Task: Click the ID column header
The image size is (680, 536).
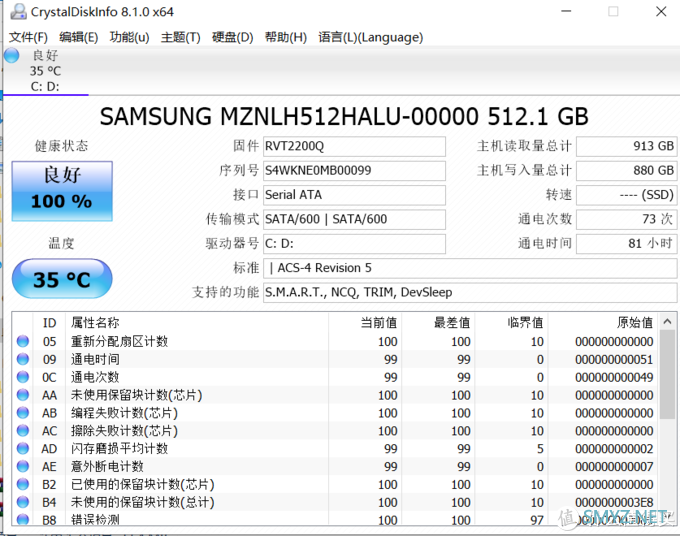Action: (49, 323)
